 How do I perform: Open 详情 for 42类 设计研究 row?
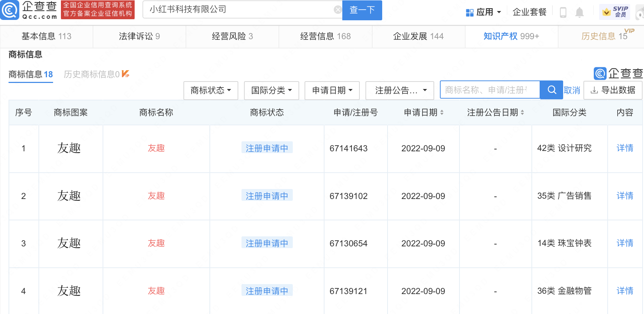(625, 148)
